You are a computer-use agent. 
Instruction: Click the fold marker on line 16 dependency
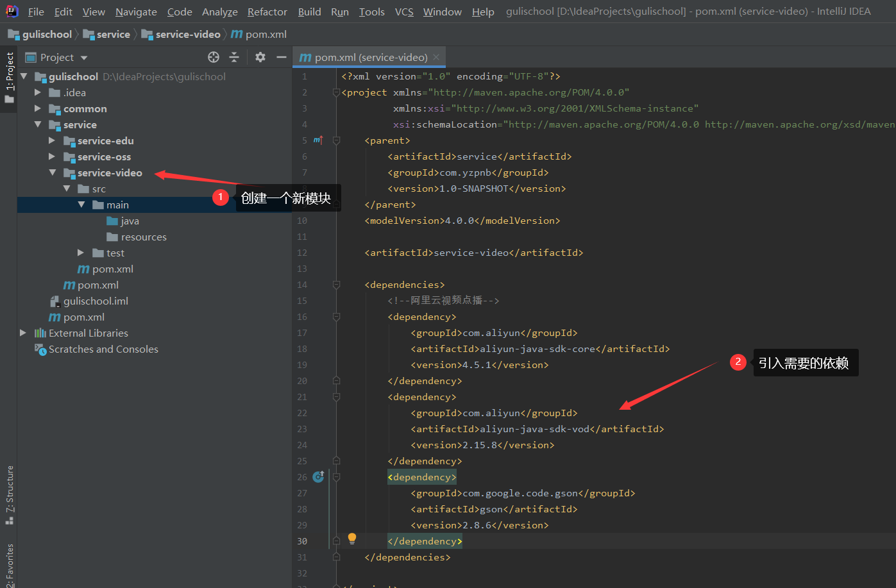336,316
